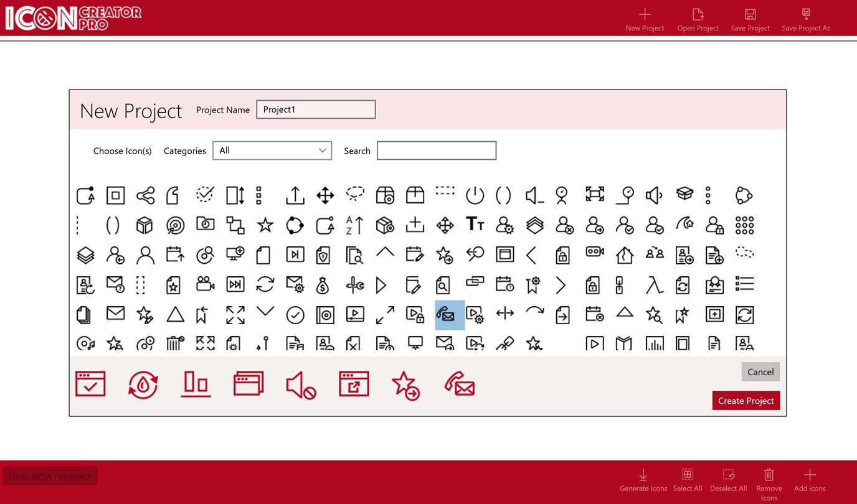The image size is (857, 504).
Task: Select the star with magnifier icon
Action: [x=654, y=315]
